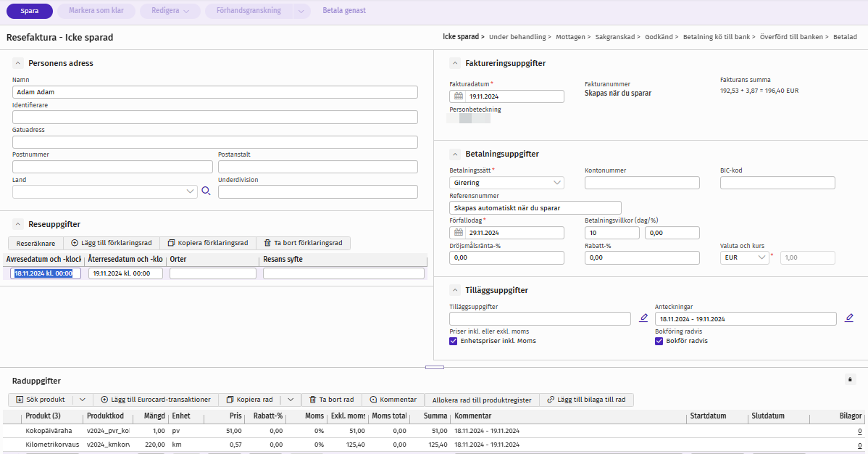Image resolution: width=868 pixels, height=454 pixels.
Task: Open the Fakturadatum calendar picker icon
Action: [459, 96]
